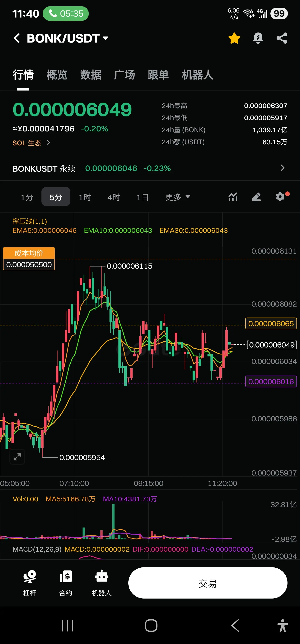
Task: Tap the current price 0.000006049 tag
Action: [x=272, y=345]
